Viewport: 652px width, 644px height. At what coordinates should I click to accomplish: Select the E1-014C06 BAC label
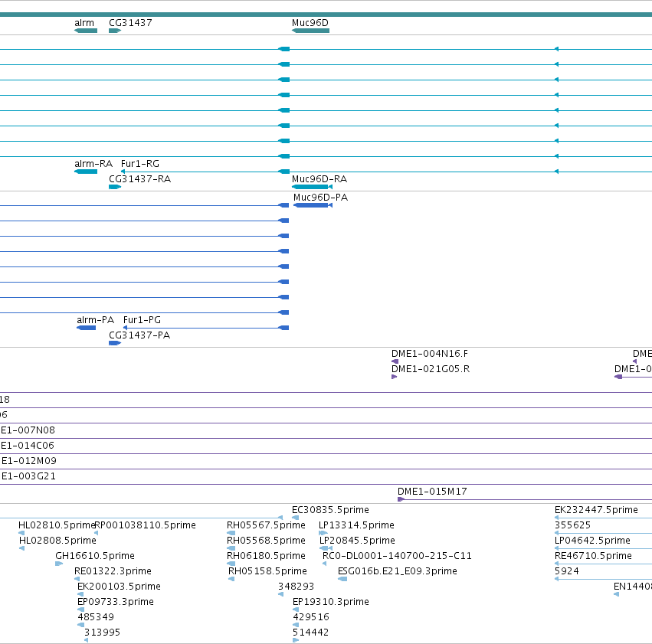click(28, 446)
